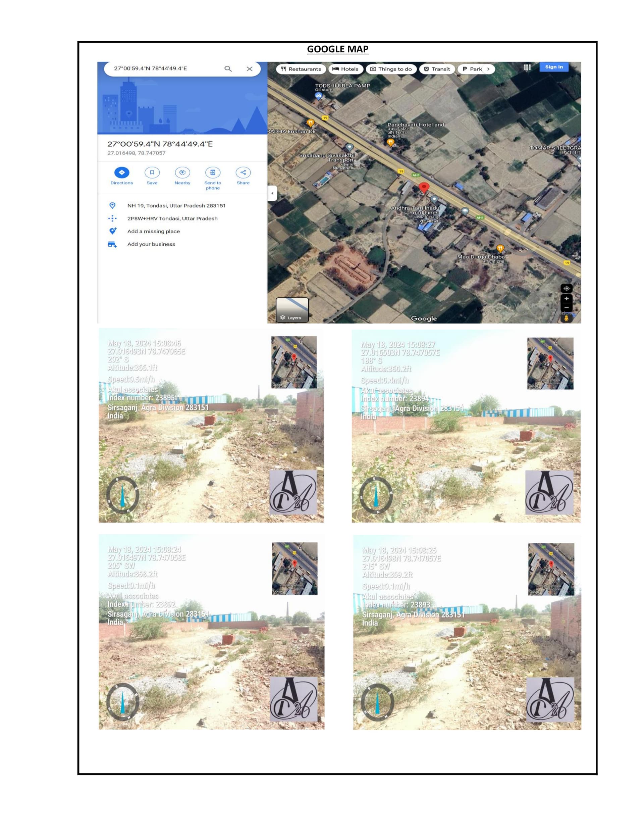Click the Sign in button
Screen dimensions: 644x834
pos(554,67)
